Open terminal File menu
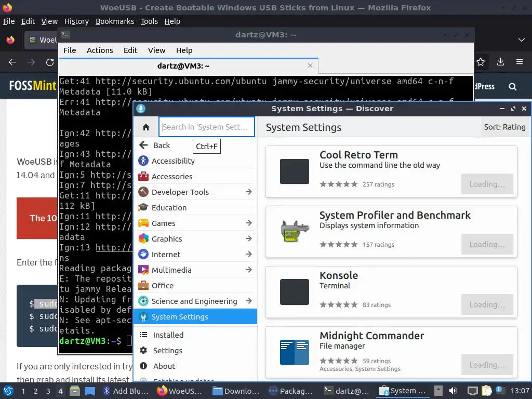 (70, 50)
